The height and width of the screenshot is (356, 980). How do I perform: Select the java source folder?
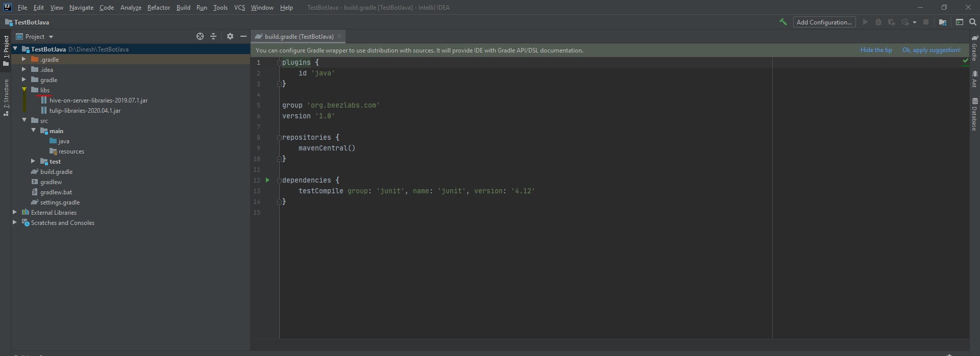point(64,141)
